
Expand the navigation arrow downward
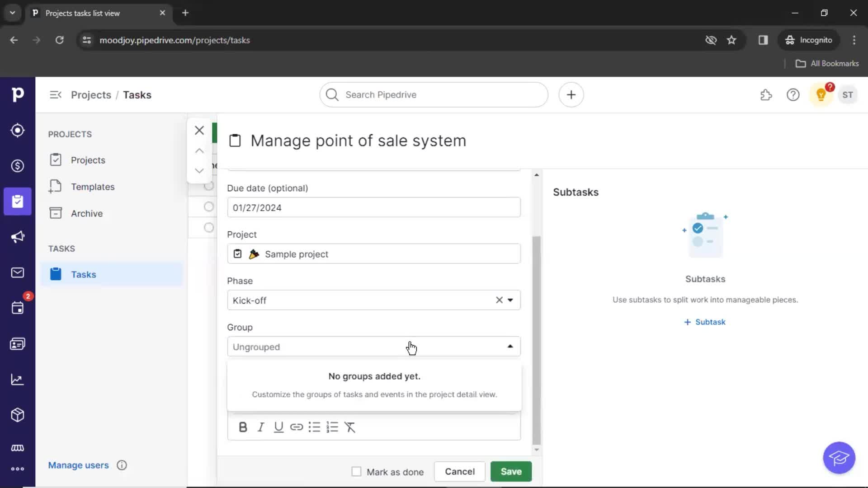click(x=200, y=171)
